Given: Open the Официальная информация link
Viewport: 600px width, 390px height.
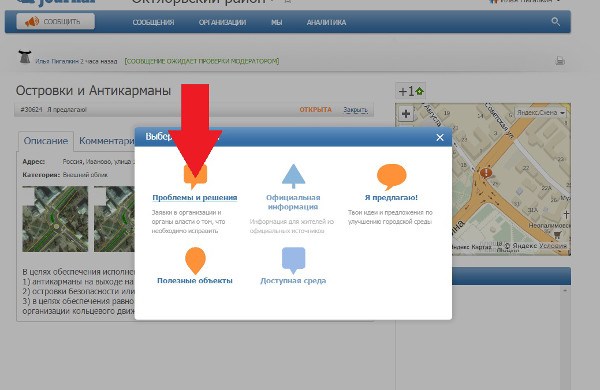Looking at the screenshot, I should tap(293, 202).
